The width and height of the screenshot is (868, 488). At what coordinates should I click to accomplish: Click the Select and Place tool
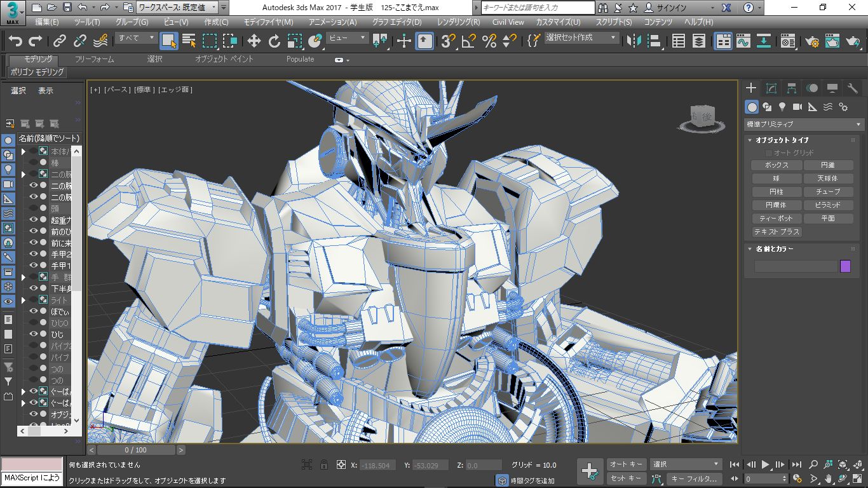click(x=315, y=41)
